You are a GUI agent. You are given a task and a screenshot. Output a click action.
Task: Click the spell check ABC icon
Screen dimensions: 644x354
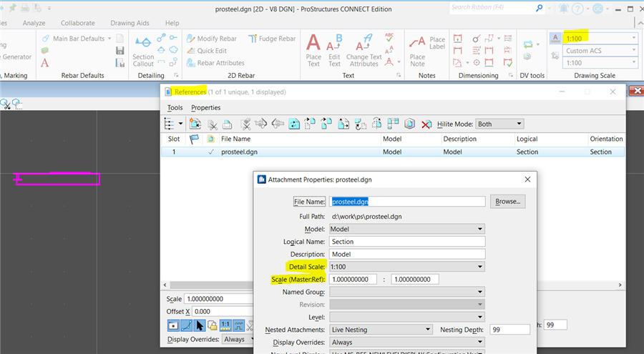click(389, 37)
